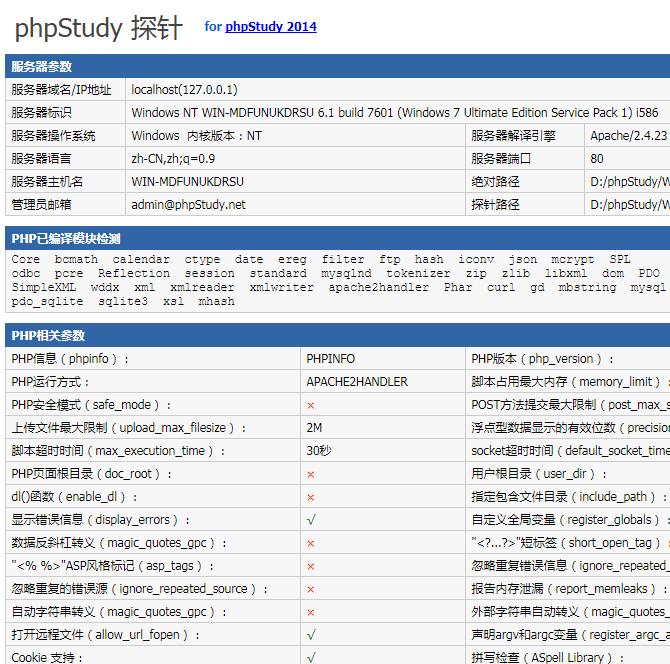Screen dimensions: 670x664
Task: Click the doc_root red cross status
Action: tap(311, 474)
